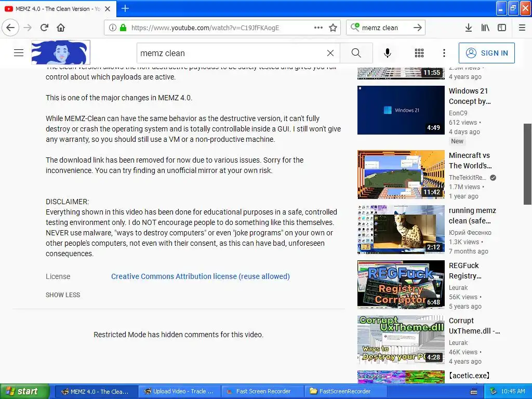This screenshot has width=532, height=399.
Task: Open the Firefox home page icon
Action: tap(61, 28)
